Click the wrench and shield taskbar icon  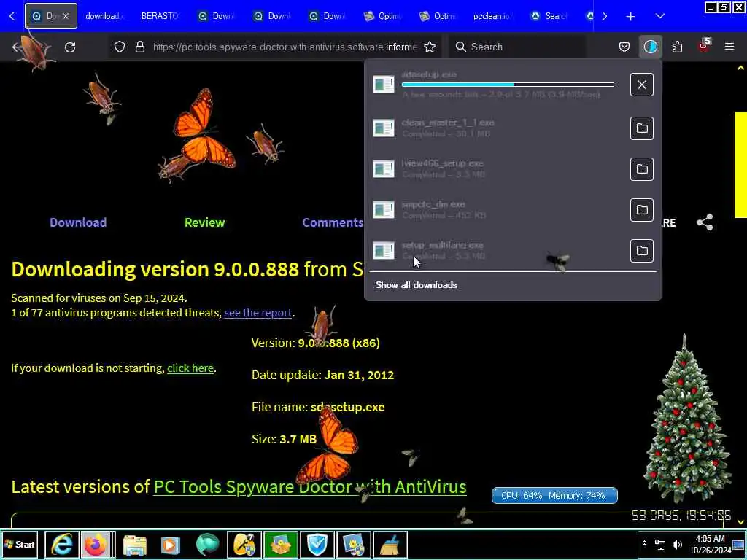(x=244, y=545)
